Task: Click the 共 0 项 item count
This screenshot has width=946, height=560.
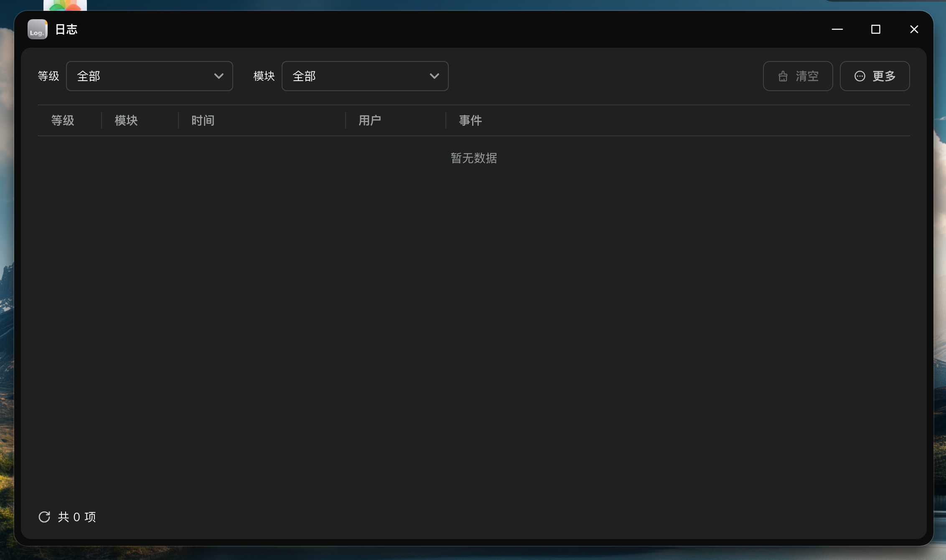Action: 77,517
